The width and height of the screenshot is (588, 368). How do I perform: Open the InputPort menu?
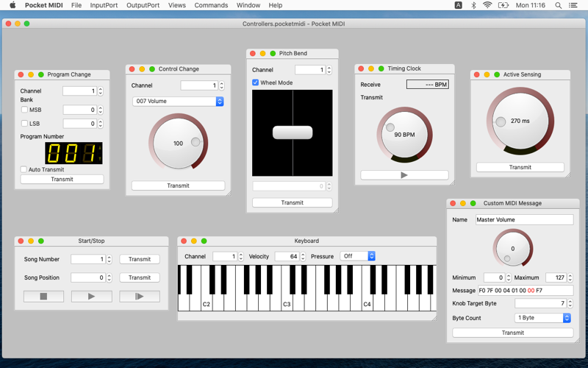tap(104, 5)
